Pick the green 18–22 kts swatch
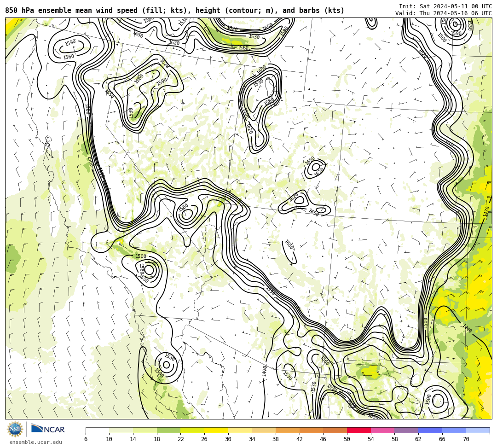497x448 pixels. 168,430
